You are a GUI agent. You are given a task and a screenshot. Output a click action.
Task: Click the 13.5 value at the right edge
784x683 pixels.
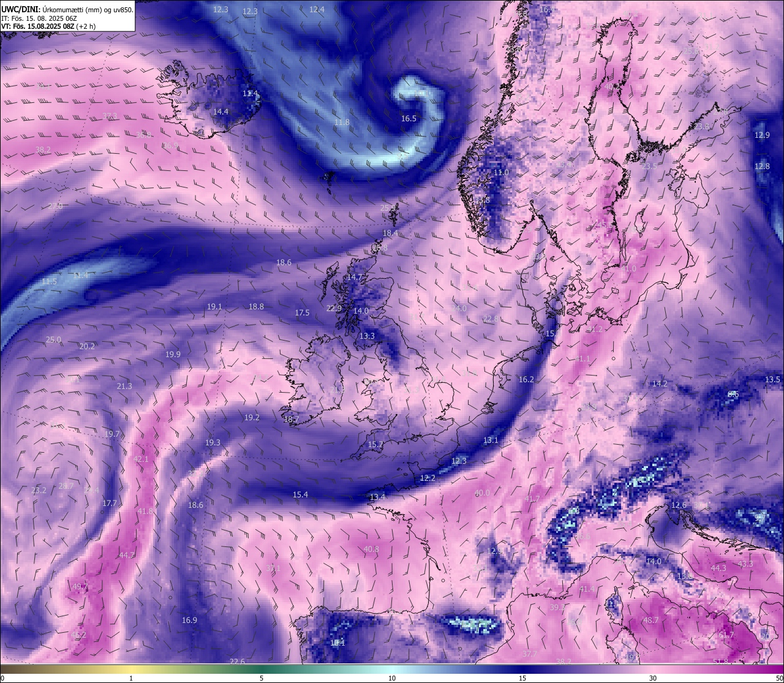coord(772,380)
